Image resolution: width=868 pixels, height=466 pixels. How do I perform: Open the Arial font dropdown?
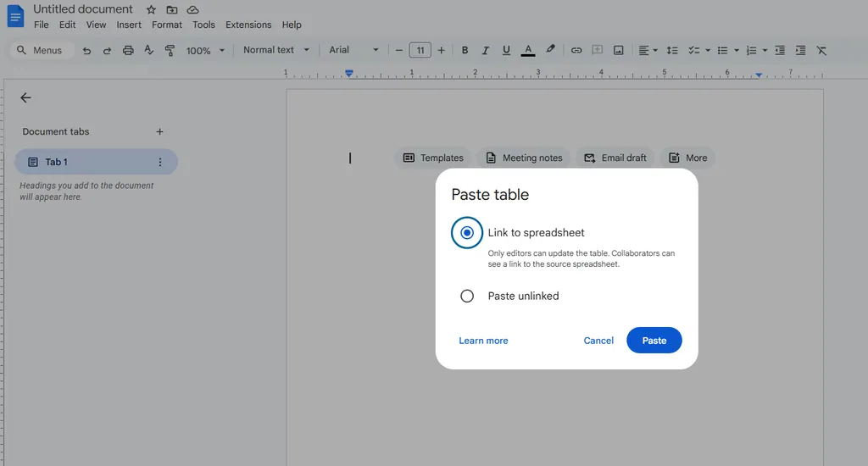coord(353,50)
